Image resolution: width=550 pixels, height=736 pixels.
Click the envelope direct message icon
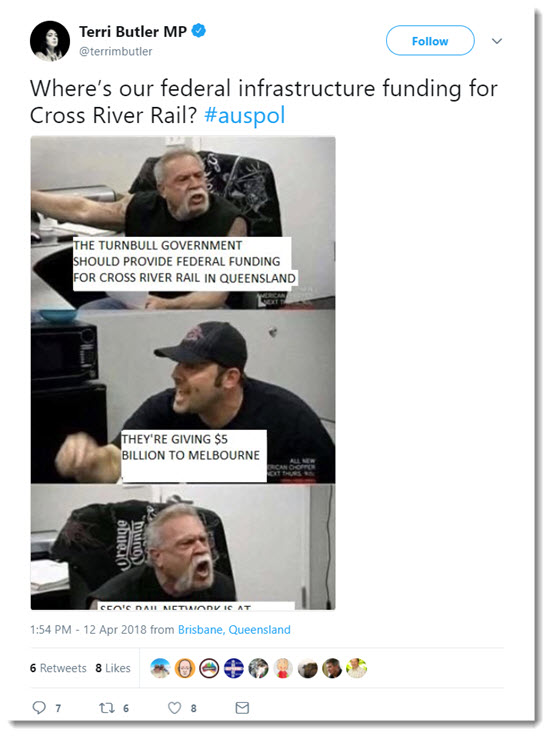[242, 707]
